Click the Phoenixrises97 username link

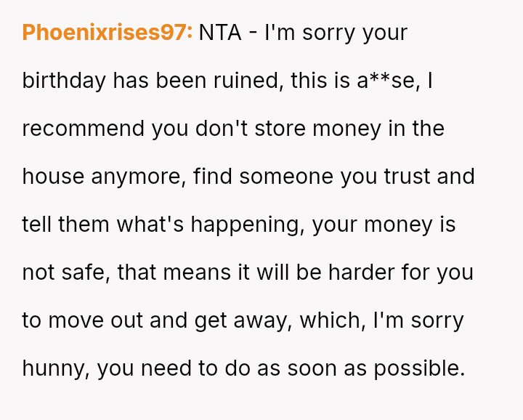[x=108, y=33]
